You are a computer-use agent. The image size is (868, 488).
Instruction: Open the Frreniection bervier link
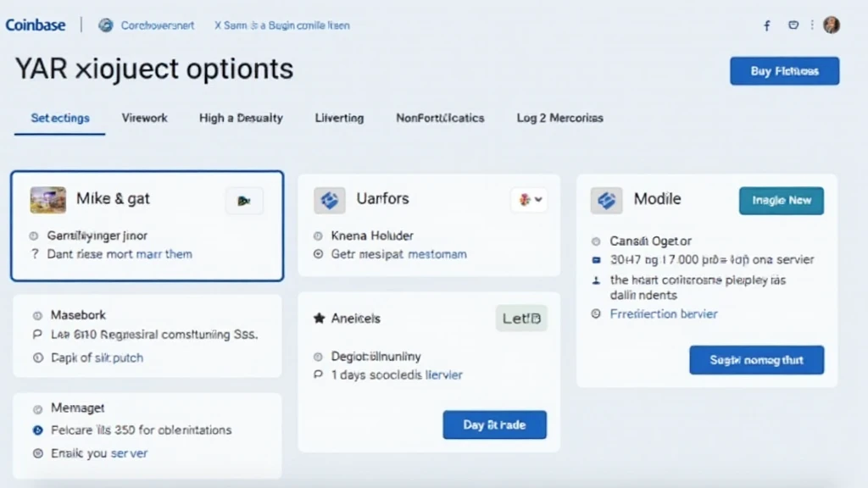pos(663,313)
